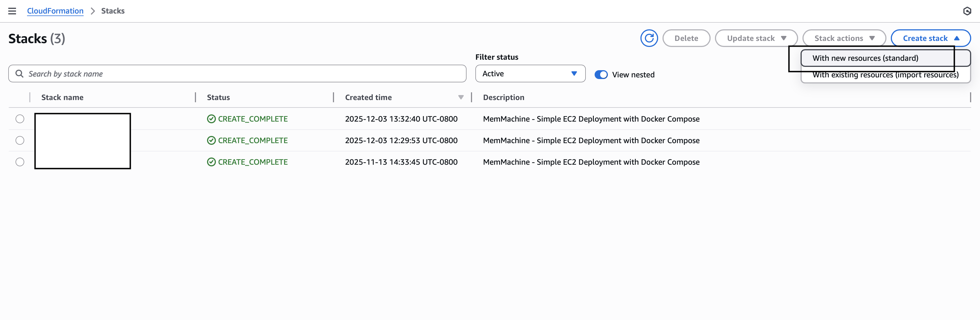Choose With existing resources (import resources)
This screenshot has width=980, height=320.
[885, 75]
